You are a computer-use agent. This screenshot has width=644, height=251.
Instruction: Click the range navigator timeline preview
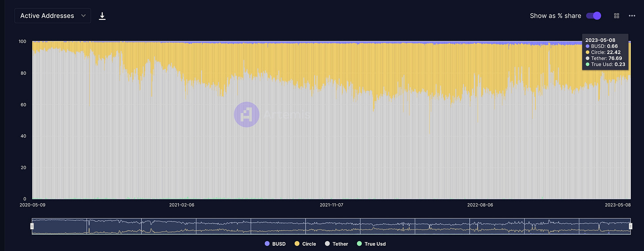pyautogui.click(x=331, y=226)
